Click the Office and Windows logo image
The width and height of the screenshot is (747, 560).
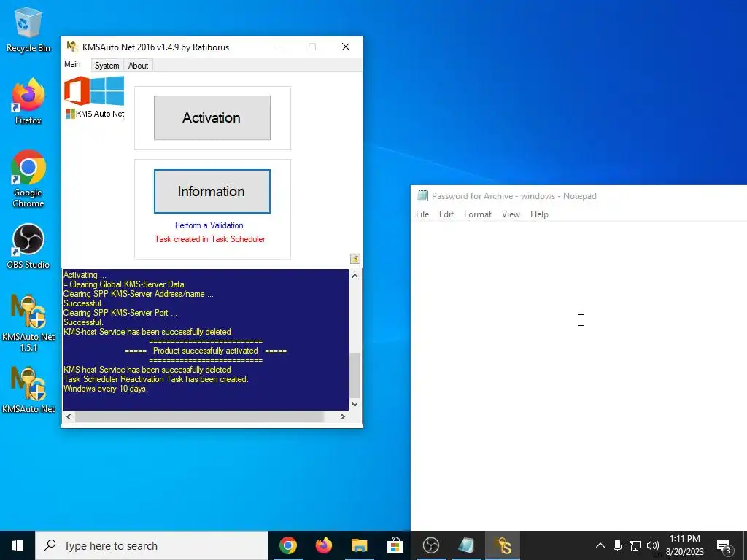(x=94, y=91)
